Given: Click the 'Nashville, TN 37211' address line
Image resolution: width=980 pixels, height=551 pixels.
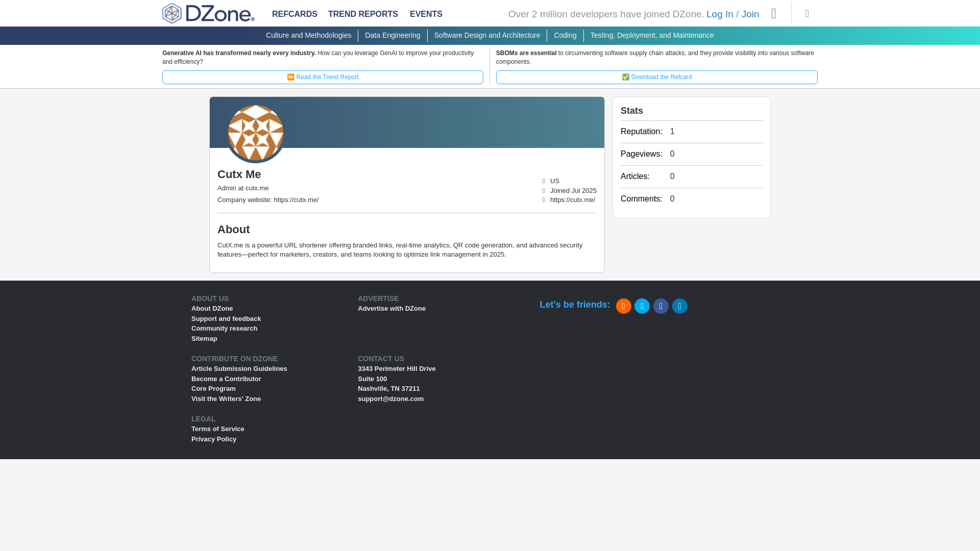Looking at the screenshot, I should coord(389,389).
